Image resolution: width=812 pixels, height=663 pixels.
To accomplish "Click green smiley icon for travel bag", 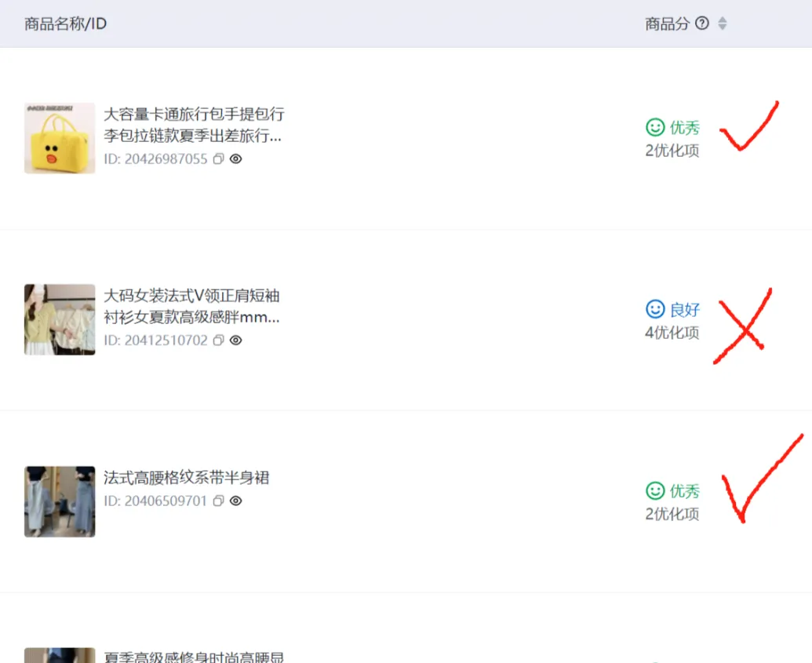I will tap(655, 127).
